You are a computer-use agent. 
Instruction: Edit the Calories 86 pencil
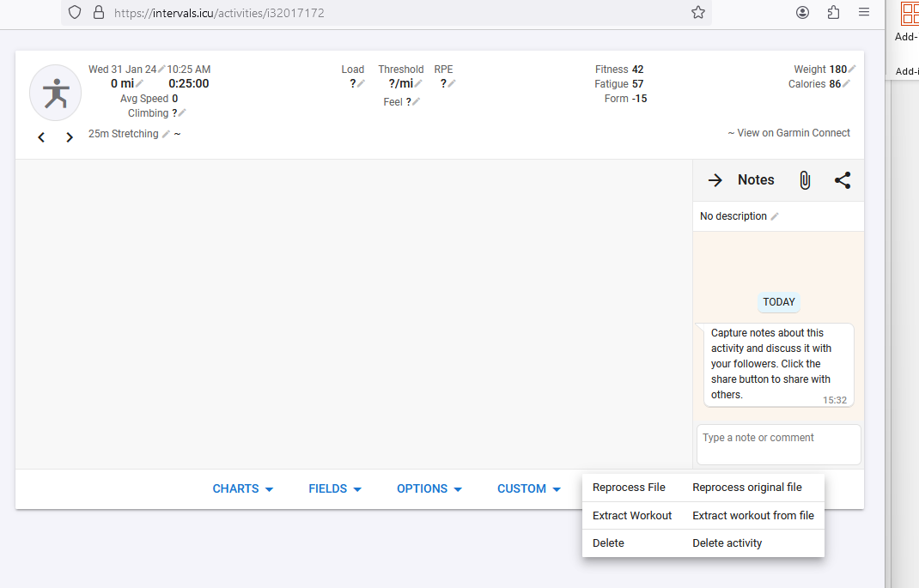tap(846, 84)
